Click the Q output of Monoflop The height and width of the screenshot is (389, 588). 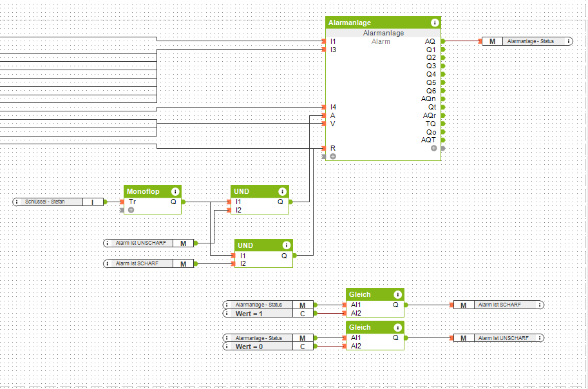click(184, 202)
